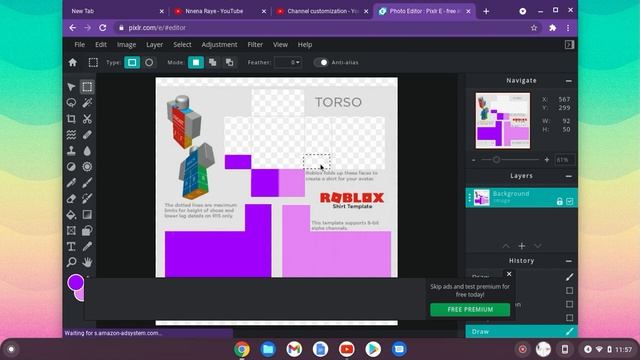
Task: Collapse the Layers panel
Action: (569, 176)
